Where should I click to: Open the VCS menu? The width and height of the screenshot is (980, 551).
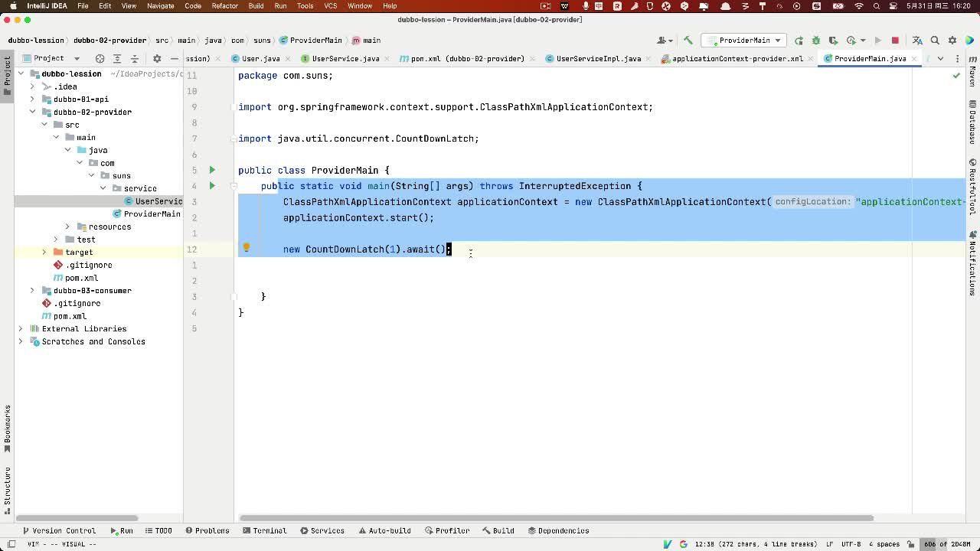coord(331,6)
